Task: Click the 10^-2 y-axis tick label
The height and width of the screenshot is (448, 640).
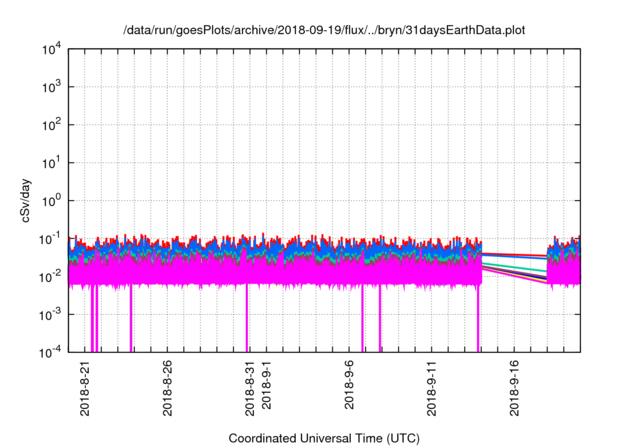Action: pyautogui.click(x=50, y=277)
